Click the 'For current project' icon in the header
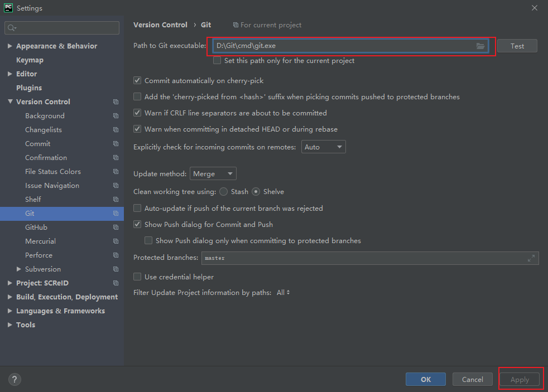 coord(236,25)
